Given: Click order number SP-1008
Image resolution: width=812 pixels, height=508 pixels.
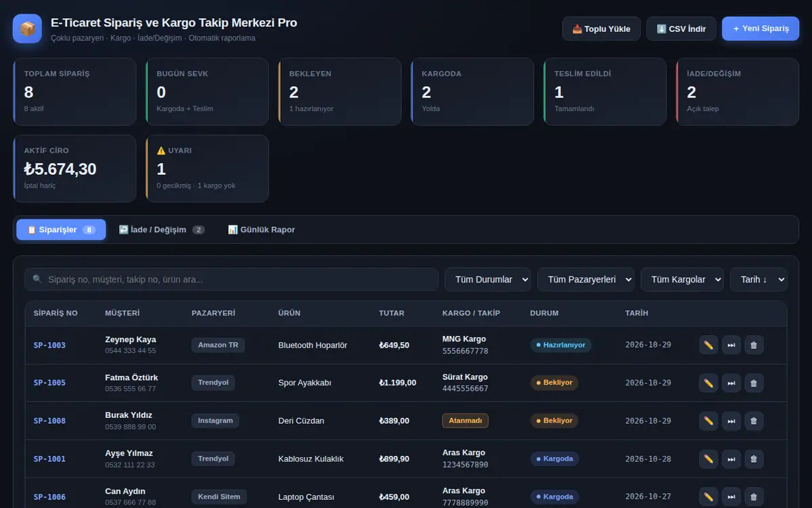Looking at the screenshot, I should pos(49,421).
